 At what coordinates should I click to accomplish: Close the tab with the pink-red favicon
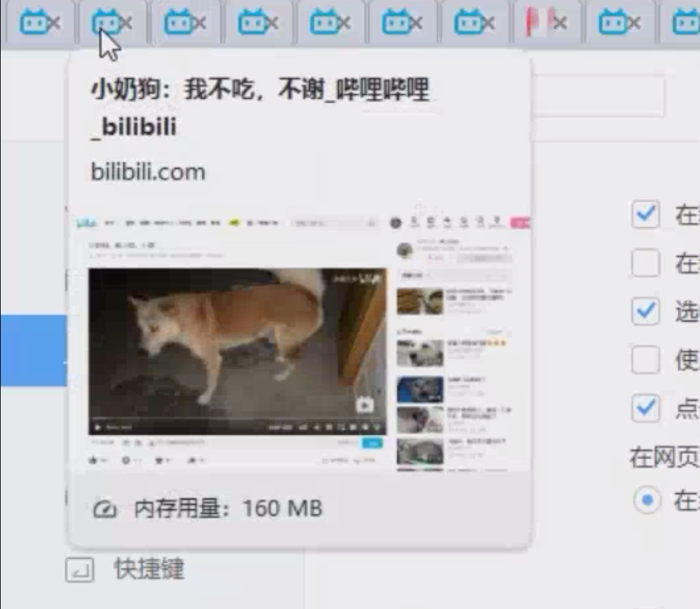click(560, 22)
